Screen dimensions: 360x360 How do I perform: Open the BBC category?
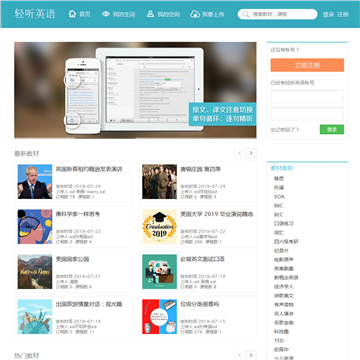(278, 206)
